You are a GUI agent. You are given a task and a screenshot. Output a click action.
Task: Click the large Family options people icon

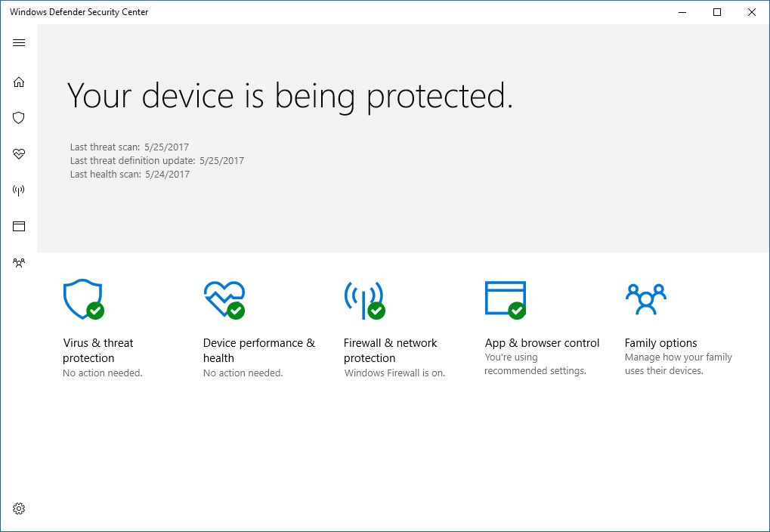point(645,299)
